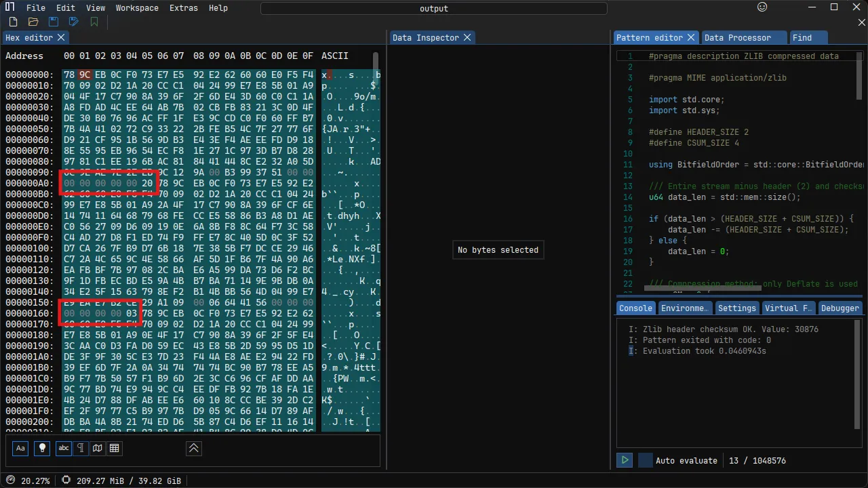This screenshot has width=868, height=488.
Task: Toggle ASCII column display (abc) button
Action: [x=64, y=448]
